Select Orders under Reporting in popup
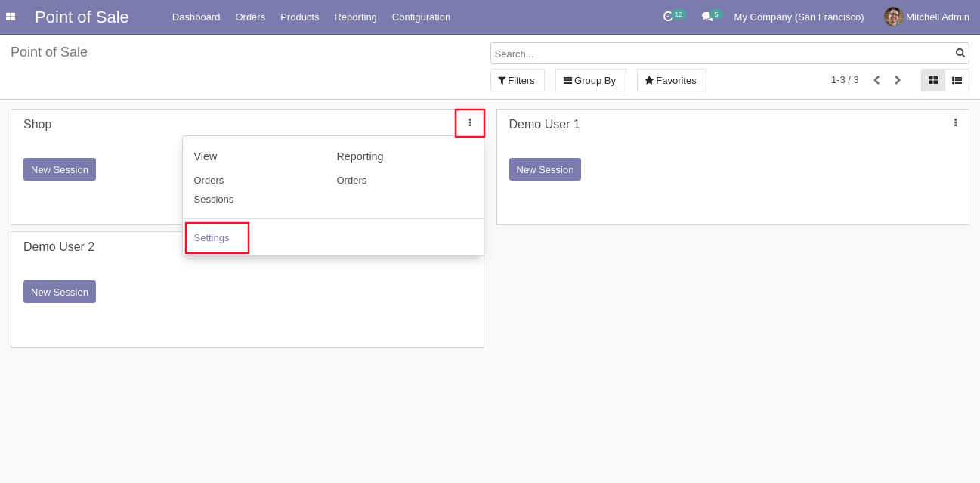The width and height of the screenshot is (980, 483). (352, 180)
